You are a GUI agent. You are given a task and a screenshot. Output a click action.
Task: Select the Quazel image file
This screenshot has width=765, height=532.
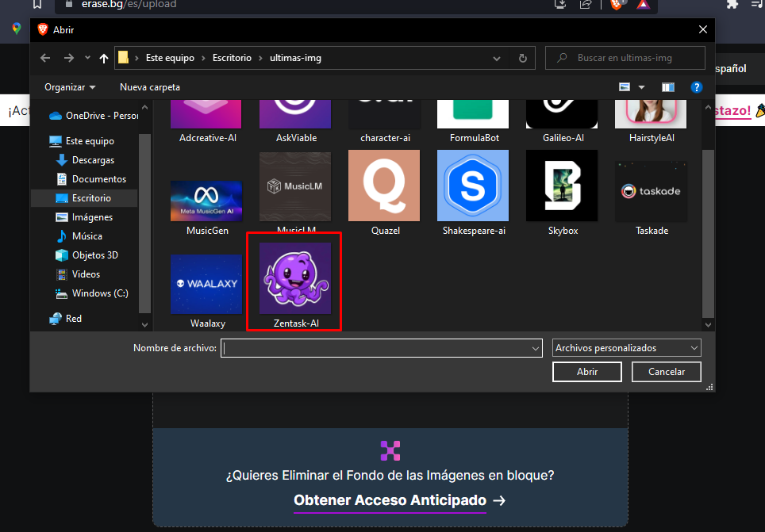384,193
